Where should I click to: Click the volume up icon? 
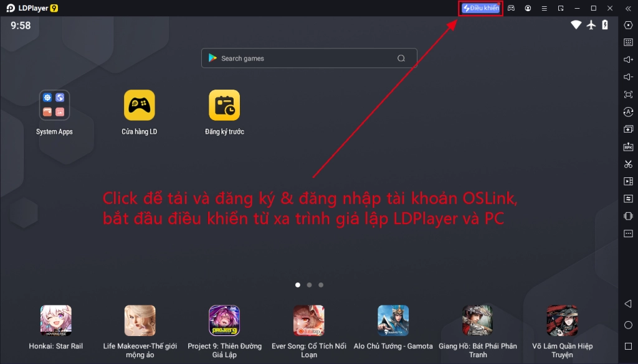628,60
